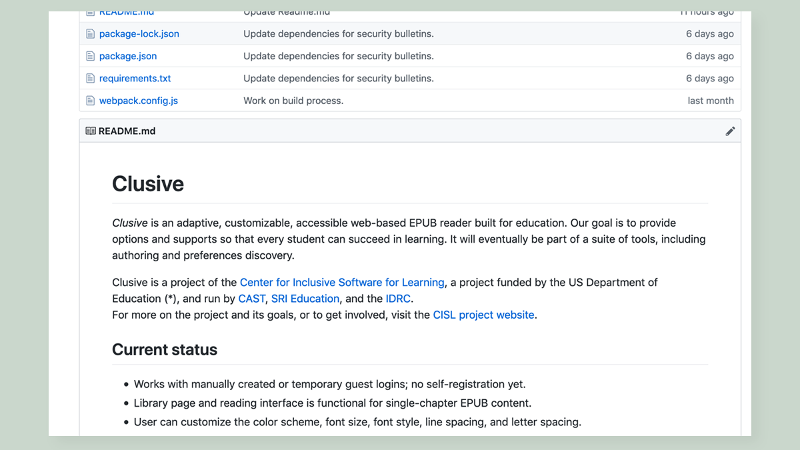Image resolution: width=800 pixels, height=450 pixels.
Task: Open the requirements.txt file
Action: click(135, 78)
